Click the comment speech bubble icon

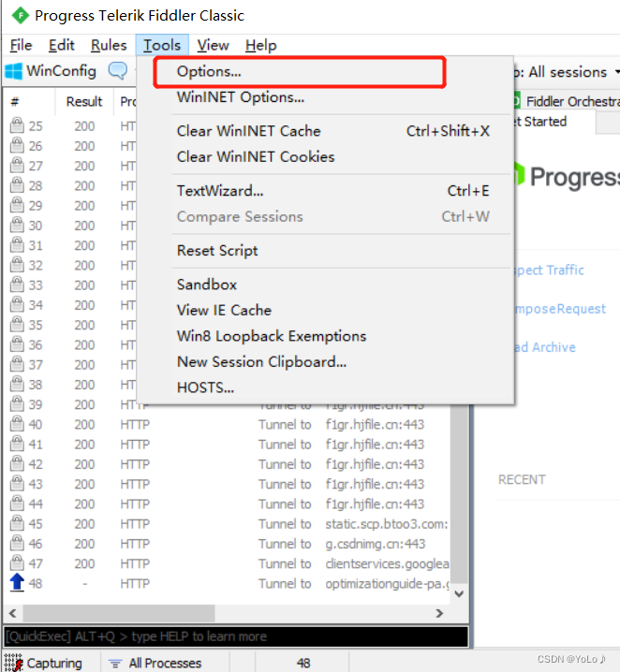tap(118, 71)
